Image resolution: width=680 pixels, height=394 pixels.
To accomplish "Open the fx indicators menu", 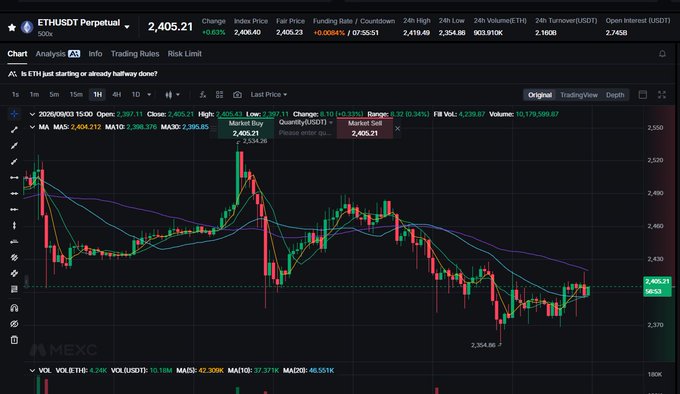I will [203, 94].
